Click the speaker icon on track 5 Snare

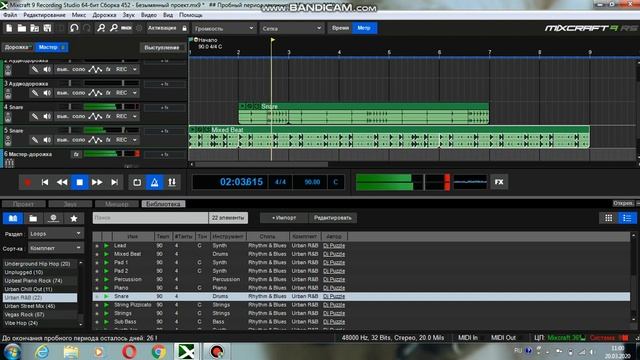pyautogui.click(x=47, y=140)
